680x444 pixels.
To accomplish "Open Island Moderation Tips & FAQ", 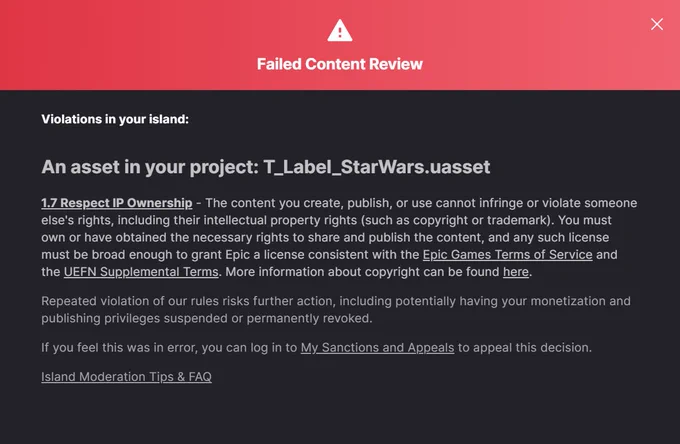I will click(x=126, y=377).
